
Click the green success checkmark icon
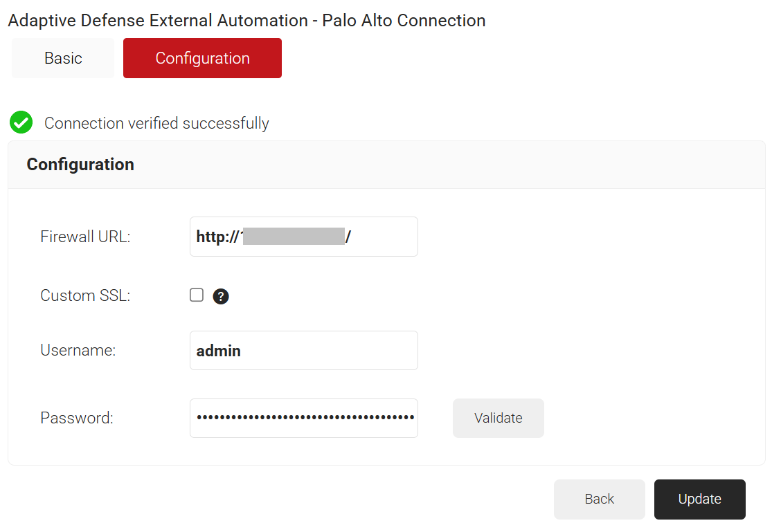pyautogui.click(x=21, y=123)
